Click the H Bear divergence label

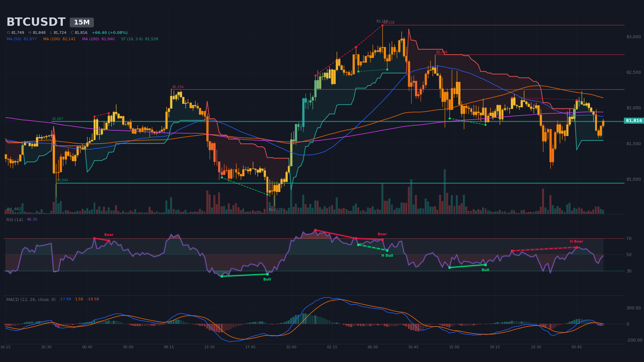point(576,242)
